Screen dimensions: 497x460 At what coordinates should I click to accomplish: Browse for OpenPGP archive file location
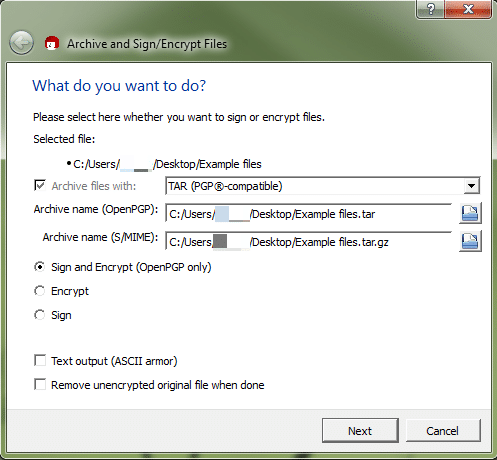click(470, 213)
